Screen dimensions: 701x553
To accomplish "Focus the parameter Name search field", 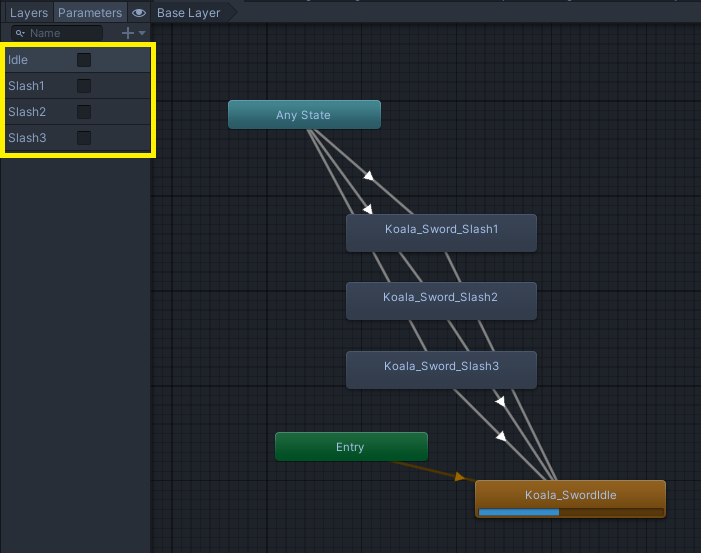I will [x=62, y=33].
